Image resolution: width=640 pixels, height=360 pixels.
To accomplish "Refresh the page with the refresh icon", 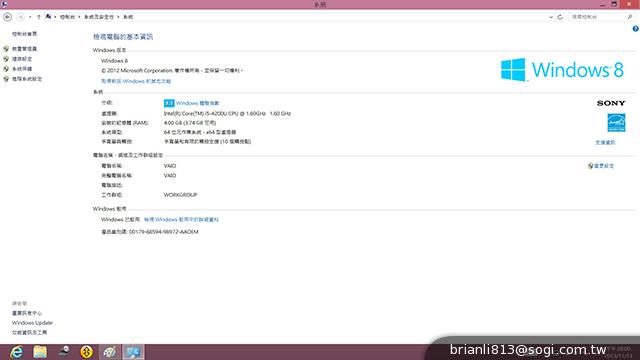I will (560, 17).
